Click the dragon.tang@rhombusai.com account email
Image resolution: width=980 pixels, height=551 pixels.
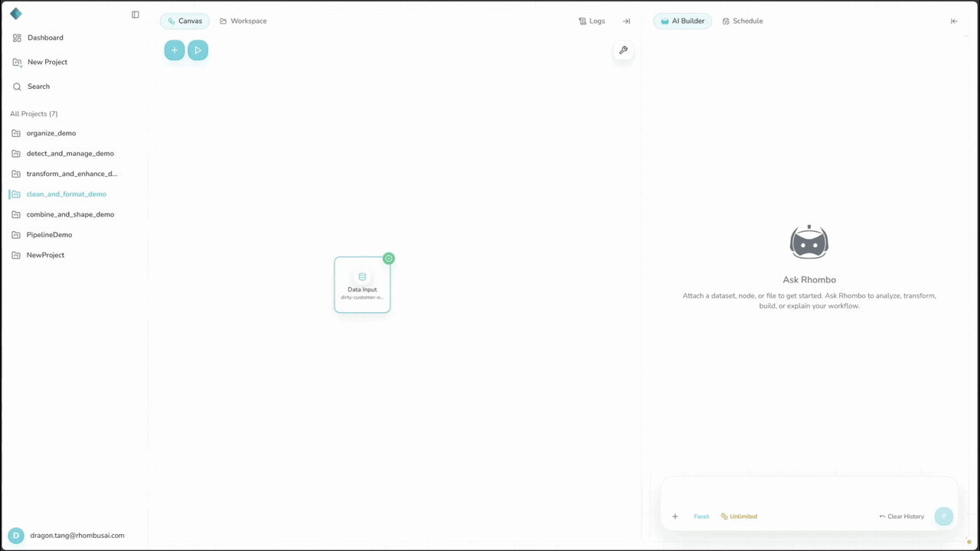tap(77, 536)
